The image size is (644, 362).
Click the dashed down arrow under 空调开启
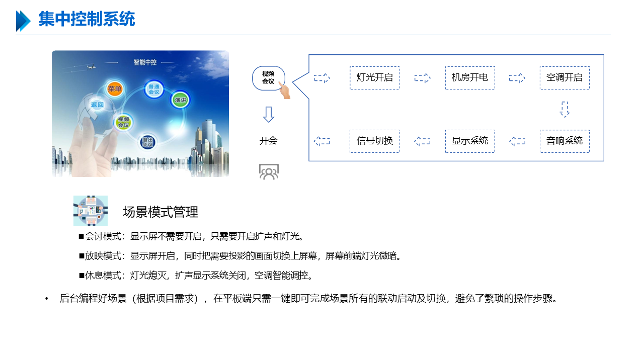565,109
